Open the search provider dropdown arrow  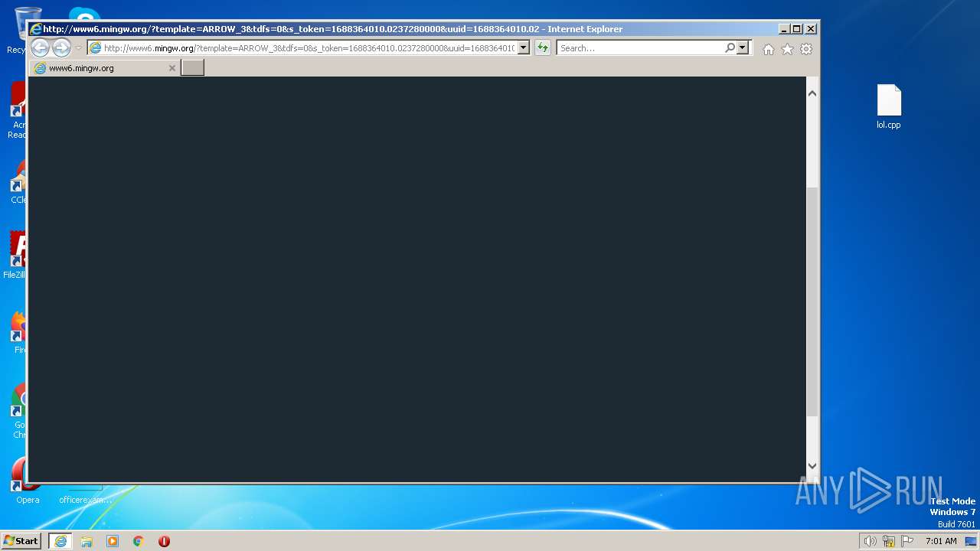(x=742, y=47)
